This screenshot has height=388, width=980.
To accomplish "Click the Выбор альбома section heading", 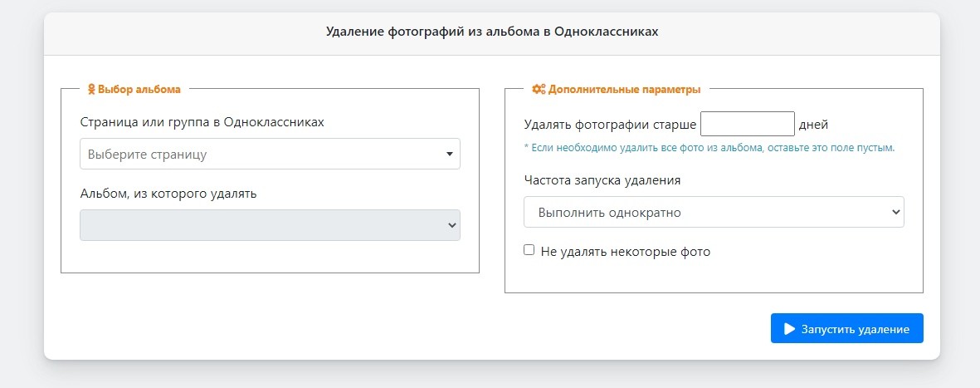I will pos(139,89).
